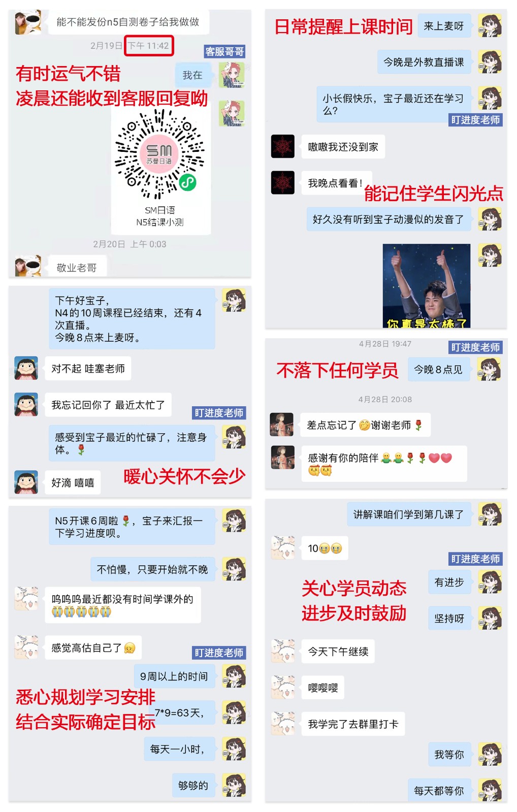Viewport: 517px width, 812px height.
Task: Select the 不怕慢，只要开始就不晚 bubble
Action: [152, 569]
